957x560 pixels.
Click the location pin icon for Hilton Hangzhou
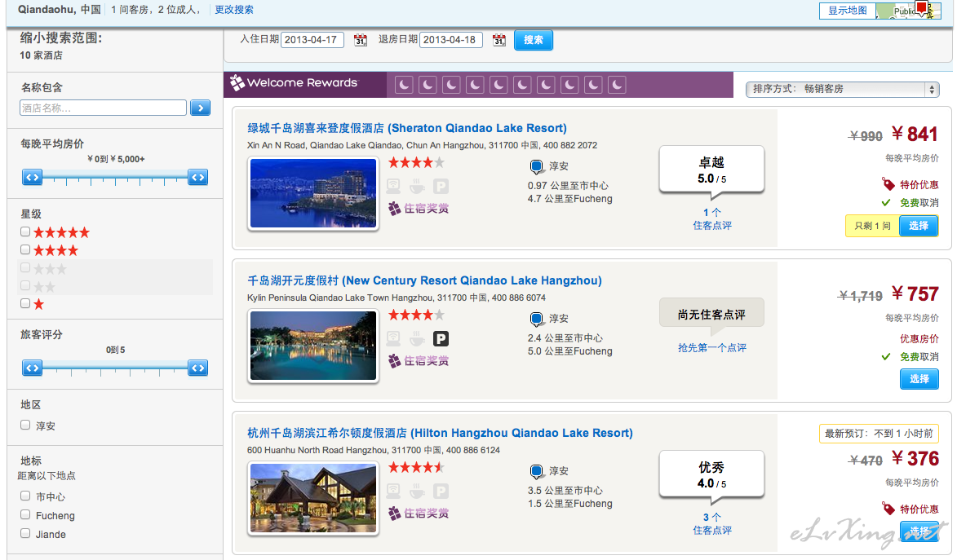[x=536, y=471]
